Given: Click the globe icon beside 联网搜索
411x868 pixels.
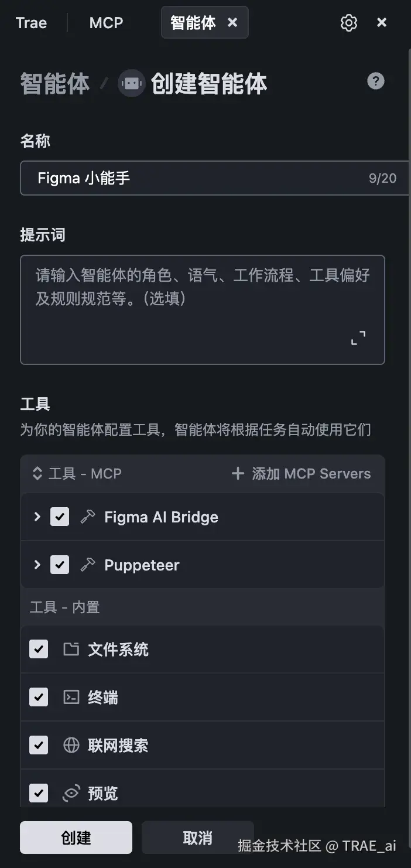Looking at the screenshot, I should (x=72, y=745).
